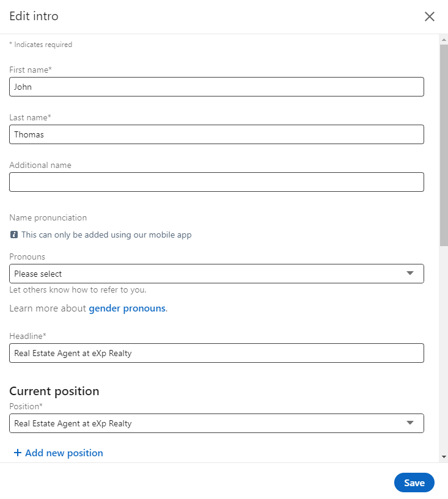This screenshot has width=448, height=499.
Task: Click the Pronouns dropdown arrow
Action: [x=410, y=274]
